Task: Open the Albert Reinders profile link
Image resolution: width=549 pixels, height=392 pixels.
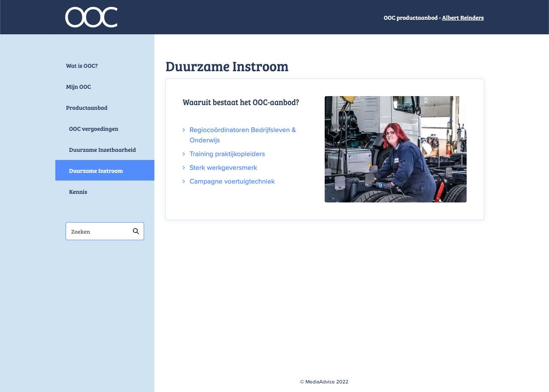Action: click(463, 18)
